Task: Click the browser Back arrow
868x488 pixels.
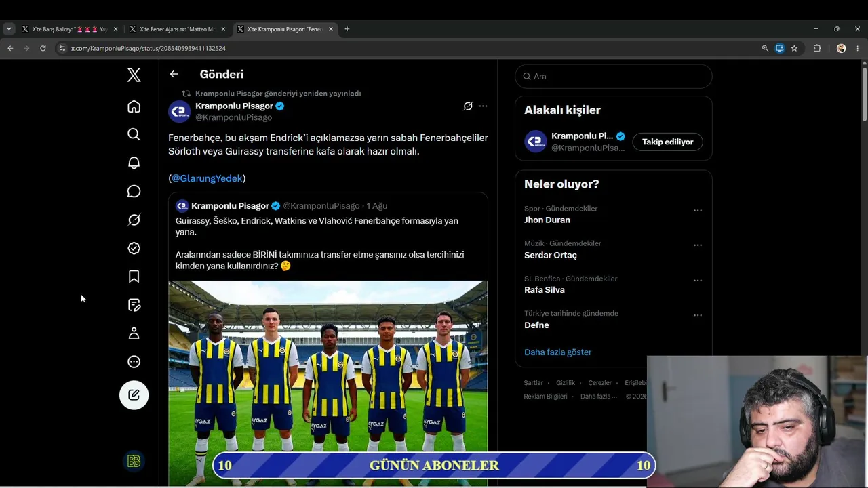Action: [10, 48]
